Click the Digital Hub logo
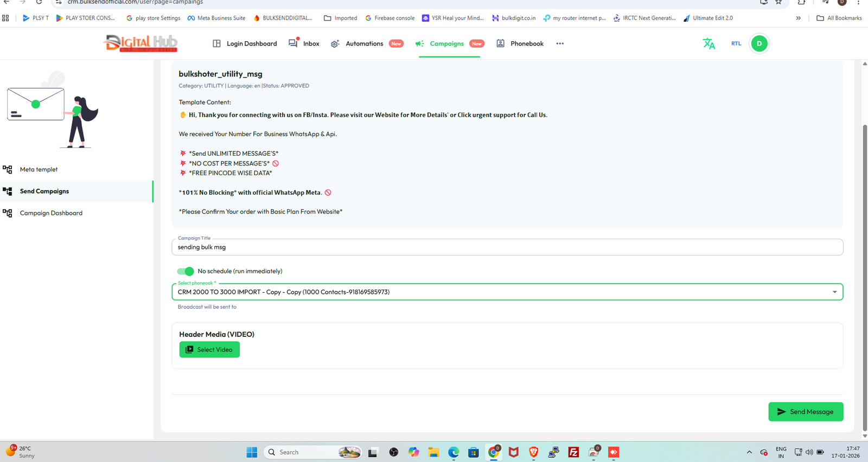 pyautogui.click(x=141, y=43)
